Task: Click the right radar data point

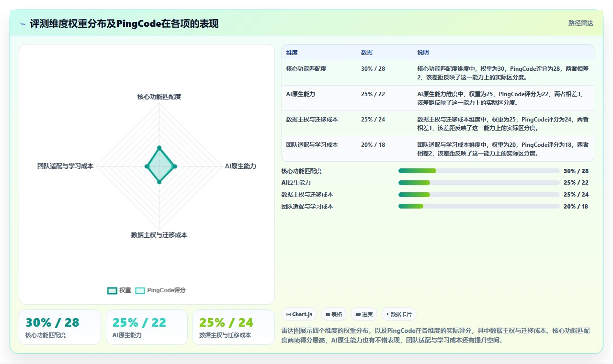Action: coord(175,166)
